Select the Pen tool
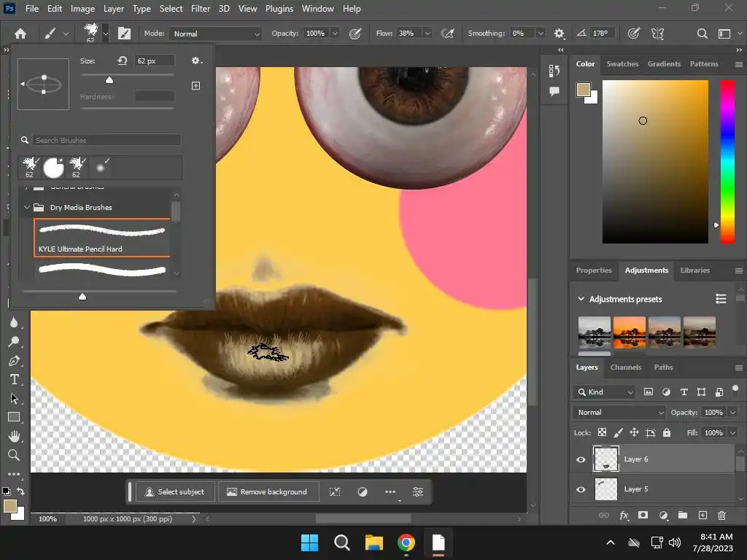Image resolution: width=747 pixels, height=560 pixels. [14, 361]
